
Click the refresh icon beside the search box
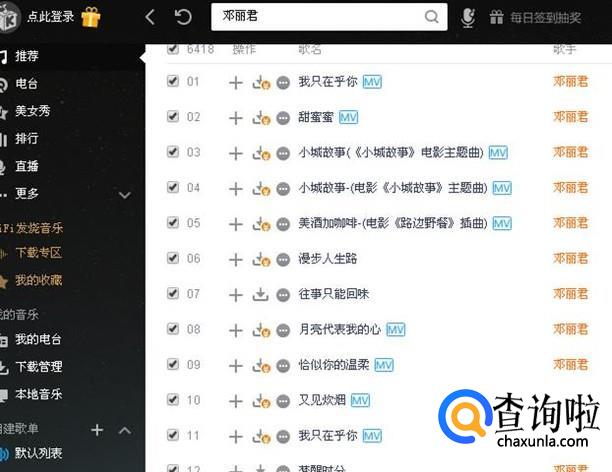pyautogui.click(x=183, y=17)
